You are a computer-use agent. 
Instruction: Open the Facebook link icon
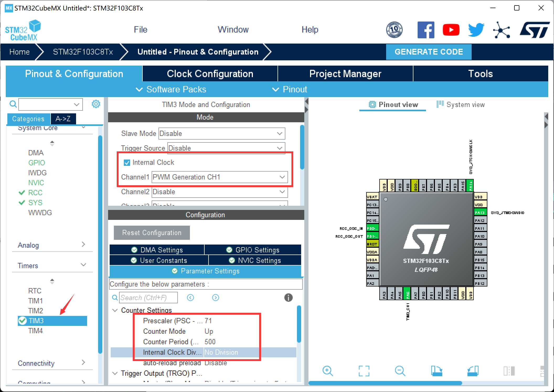(x=426, y=30)
